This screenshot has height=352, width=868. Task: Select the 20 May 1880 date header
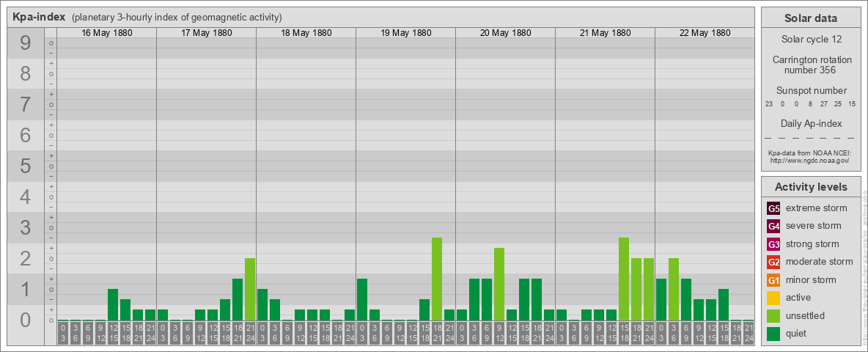505,33
